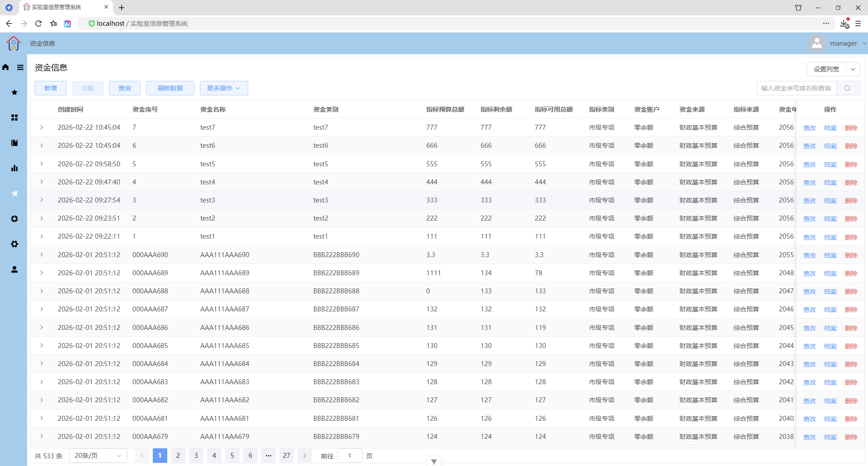This screenshot has height=466, width=868.
Task: Open the home icon in sidebar
Action: [5, 67]
